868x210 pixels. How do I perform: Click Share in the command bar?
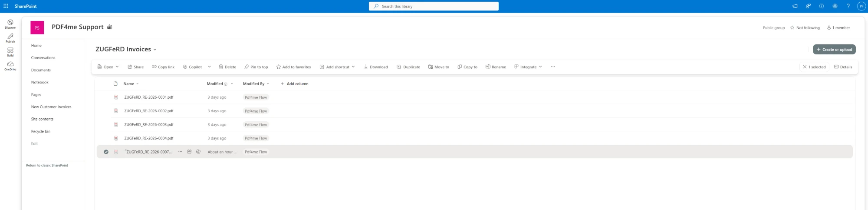[135, 67]
